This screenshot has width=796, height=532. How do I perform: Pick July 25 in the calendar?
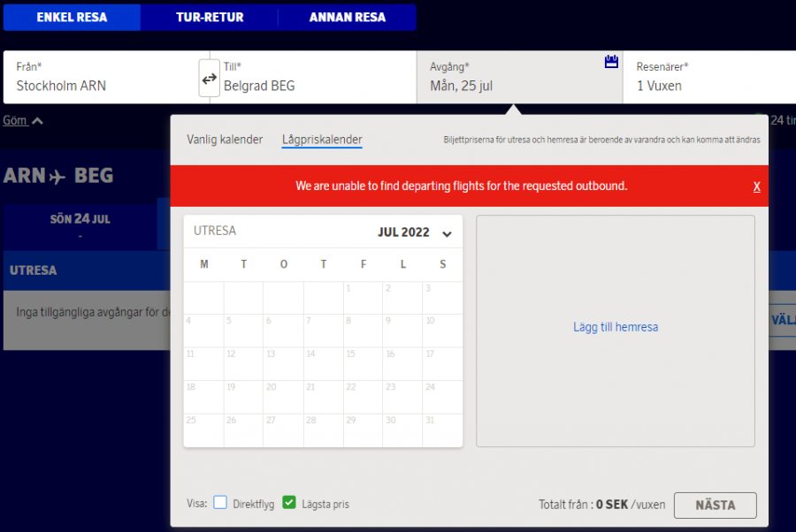(x=203, y=430)
